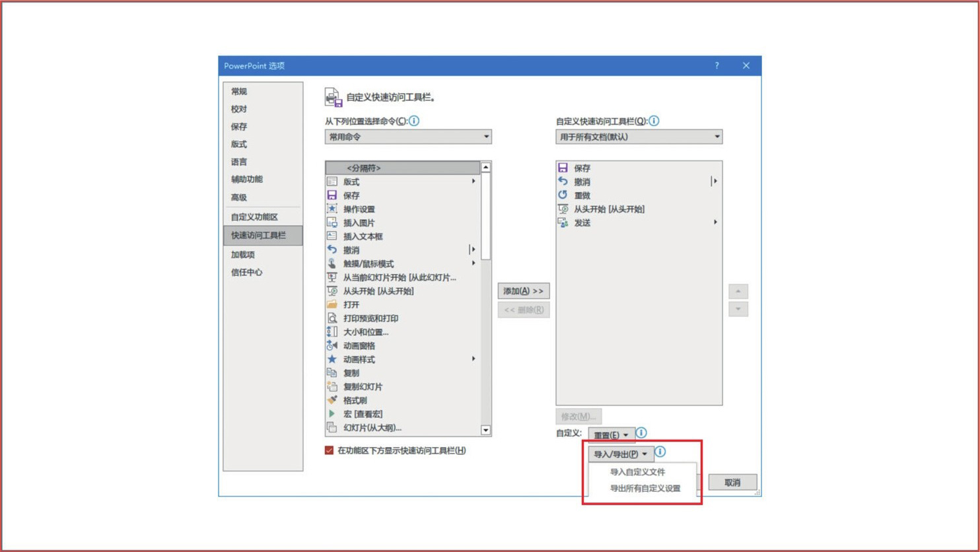Click the From Beginning icon in the right list
Viewport: 980px width, 552px height.
(x=563, y=209)
